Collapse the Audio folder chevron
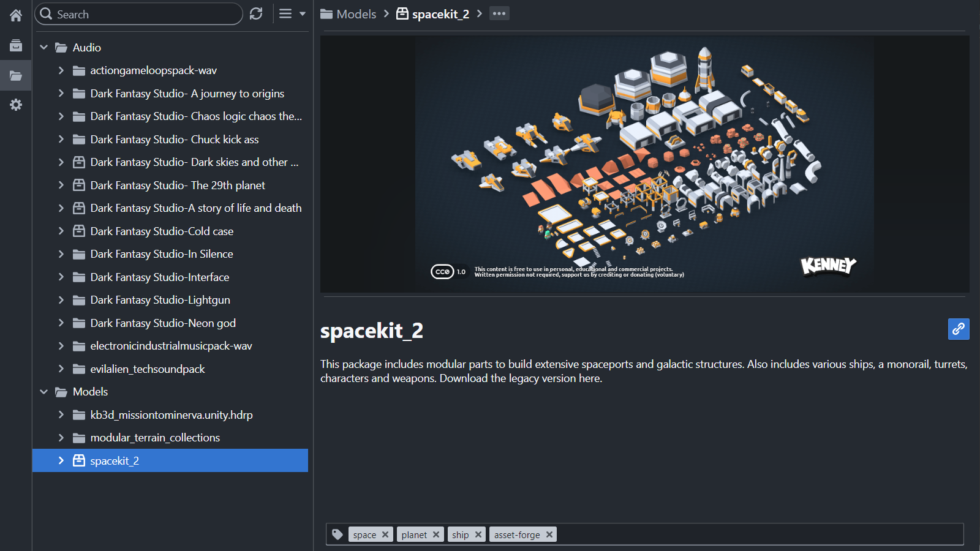 (43, 47)
